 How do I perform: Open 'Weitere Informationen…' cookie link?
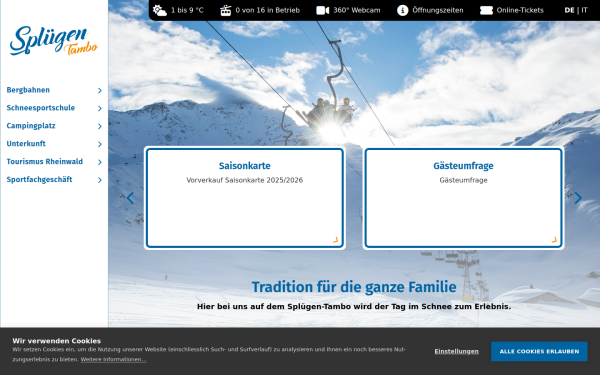113,360
